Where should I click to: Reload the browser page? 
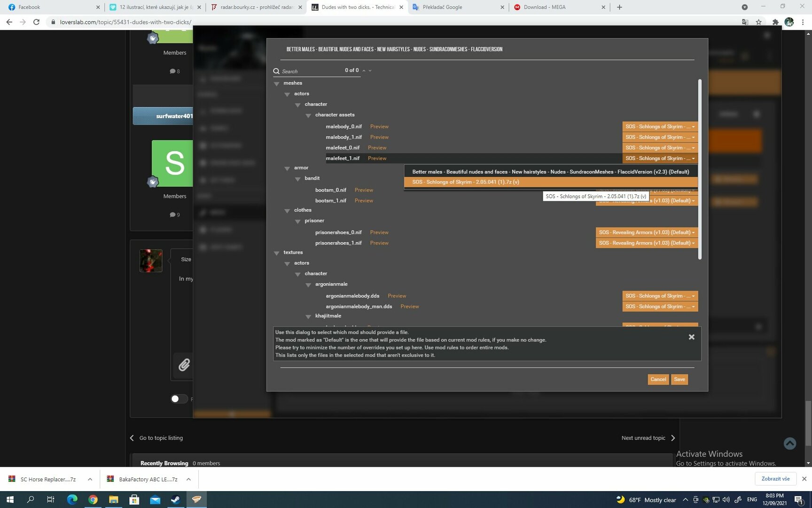[36, 22]
